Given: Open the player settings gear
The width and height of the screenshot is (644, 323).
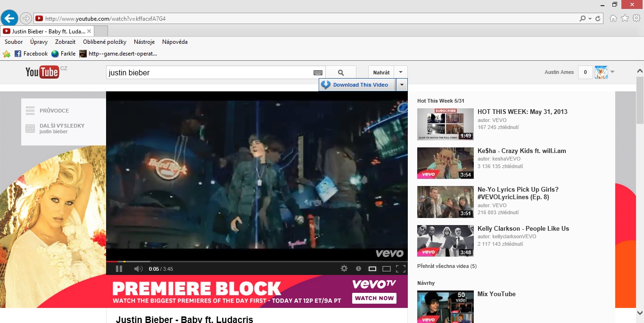Looking at the screenshot, I should pyautogui.click(x=344, y=268).
